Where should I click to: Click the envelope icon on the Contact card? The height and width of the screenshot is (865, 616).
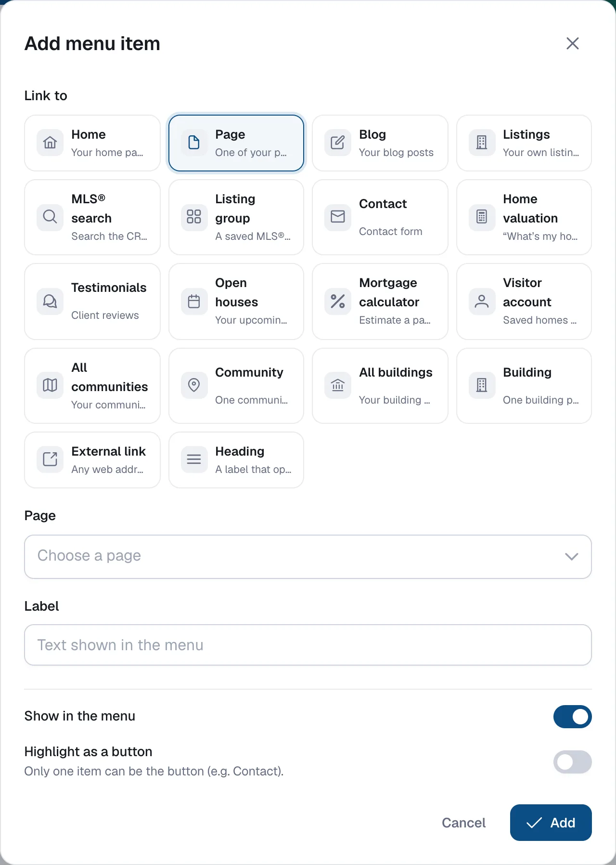tap(338, 217)
